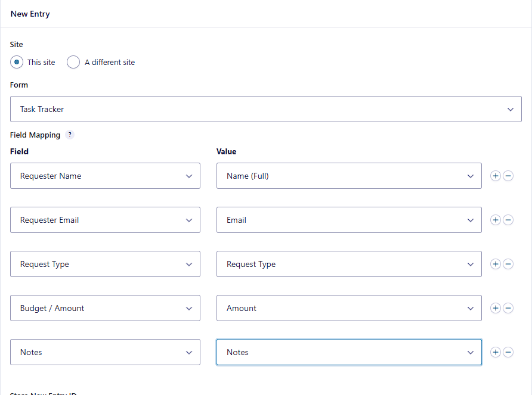Image resolution: width=532 pixels, height=395 pixels.
Task: Remove the Budget / Amount mapping row
Action: tap(508, 308)
